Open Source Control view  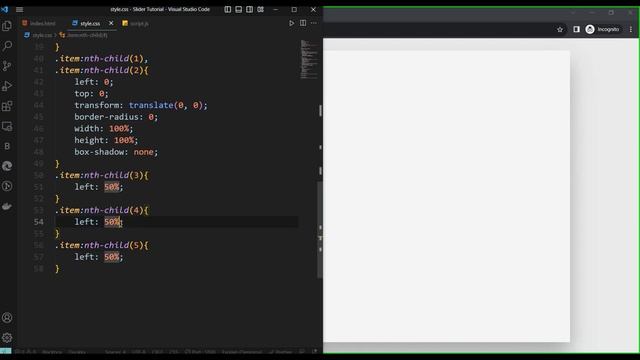[x=7, y=66]
